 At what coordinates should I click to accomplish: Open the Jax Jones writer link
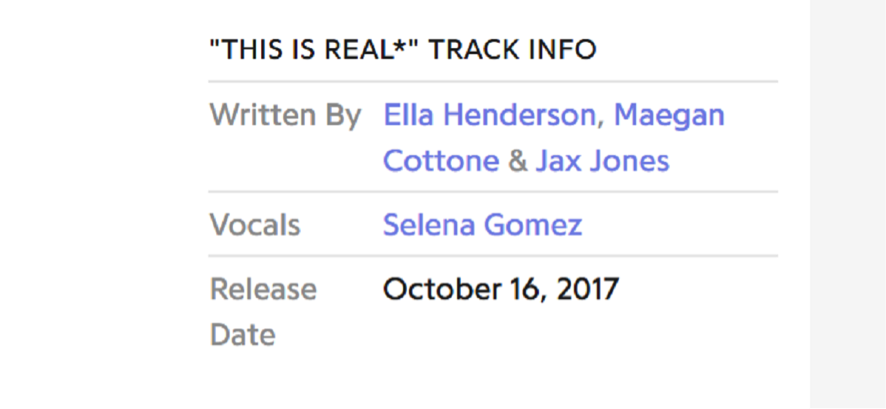[x=602, y=161]
